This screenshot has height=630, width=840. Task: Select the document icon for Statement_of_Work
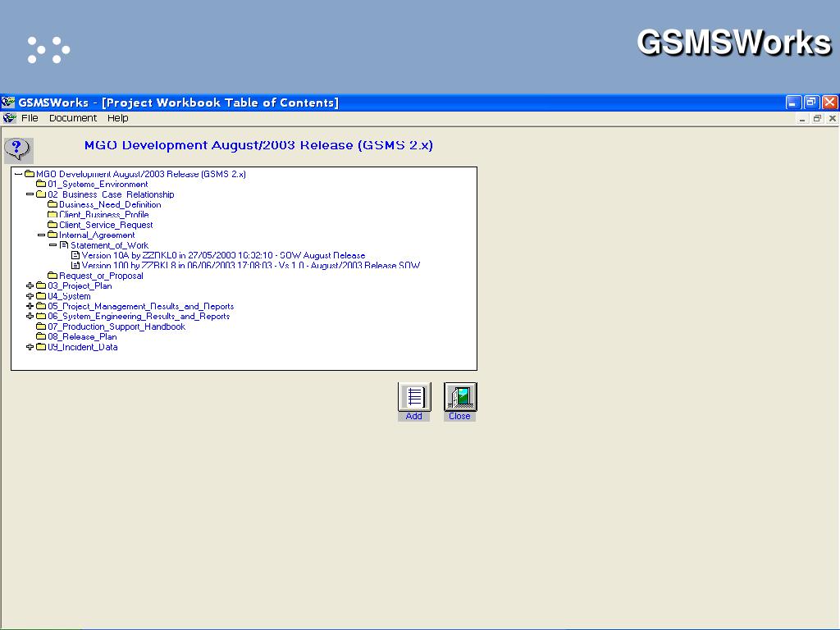[x=64, y=244]
